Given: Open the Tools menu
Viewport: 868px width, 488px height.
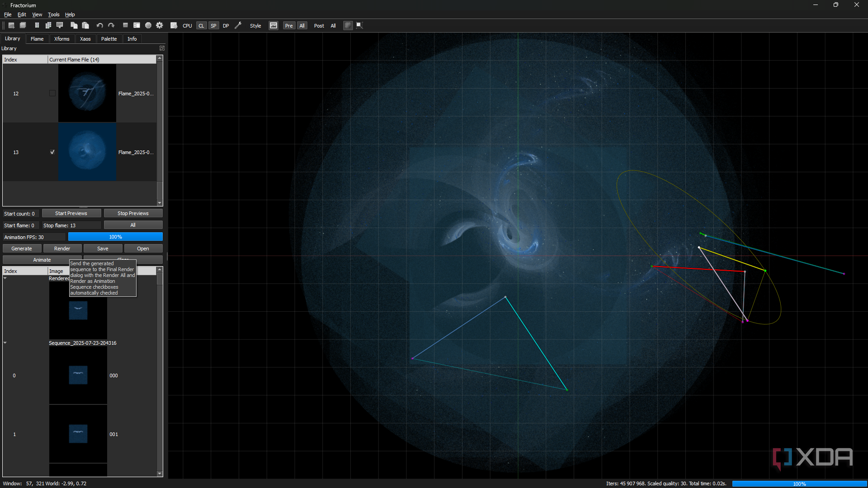Looking at the screenshot, I should [x=53, y=14].
